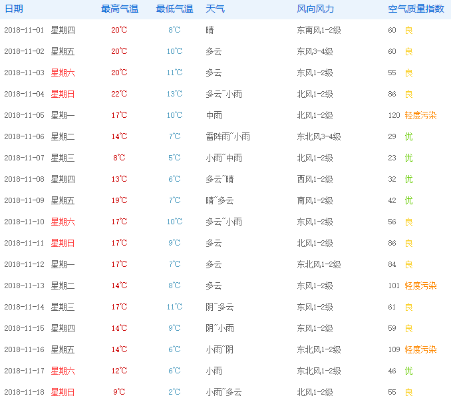Click the 2℃ low temperature cell
Image resolution: width=451 pixels, height=400 pixels.
click(x=174, y=392)
